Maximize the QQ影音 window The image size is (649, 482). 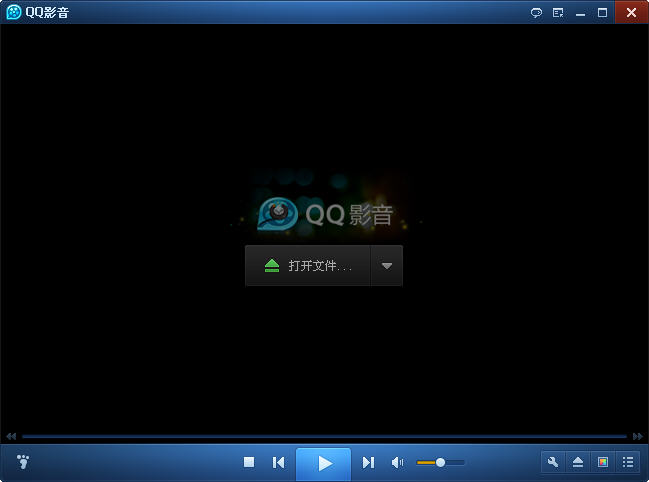pyautogui.click(x=602, y=13)
